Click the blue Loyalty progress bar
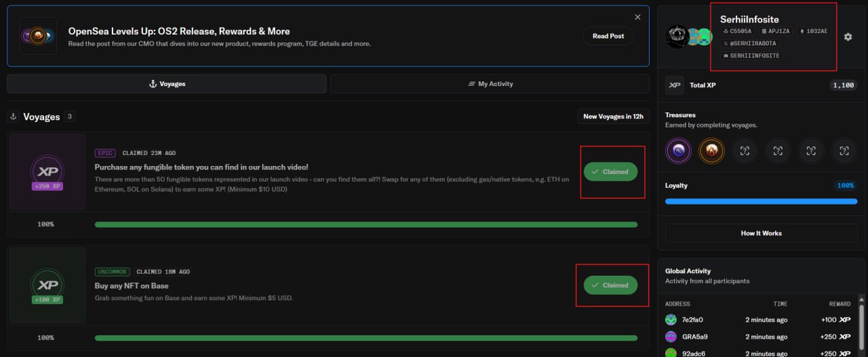Viewport: 868px width, 357px height. (761, 201)
